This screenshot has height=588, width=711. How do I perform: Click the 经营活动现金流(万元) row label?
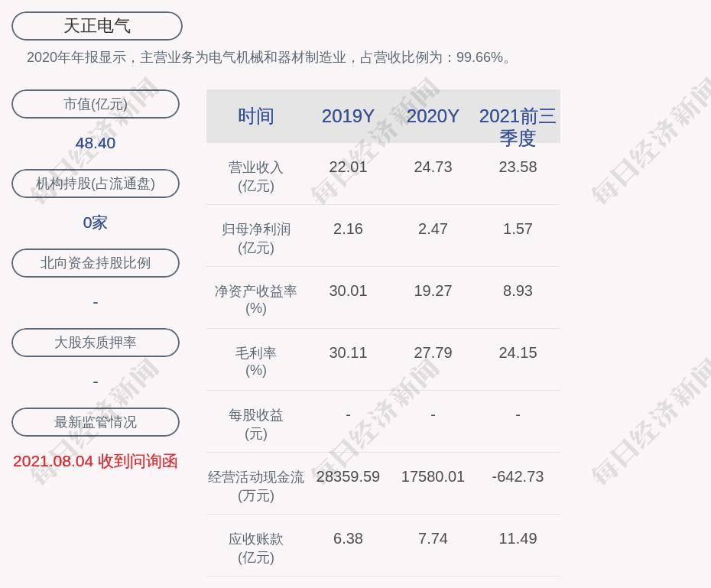coord(256,486)
